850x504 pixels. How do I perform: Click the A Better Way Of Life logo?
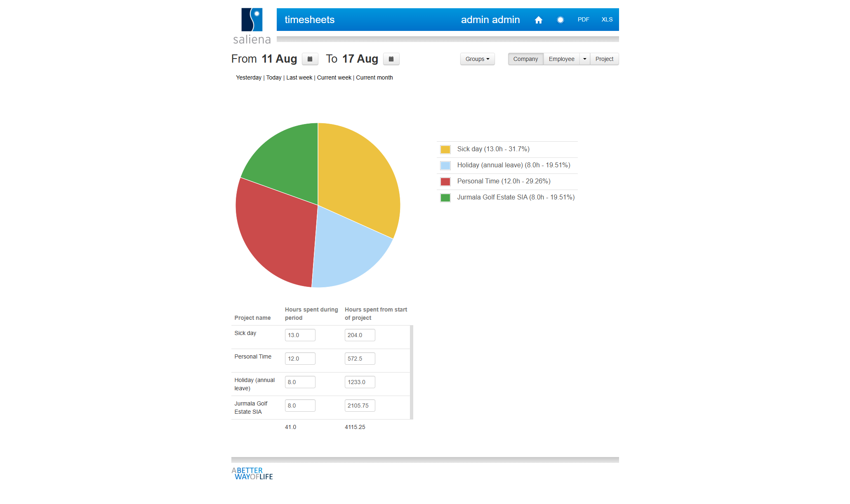252,474
